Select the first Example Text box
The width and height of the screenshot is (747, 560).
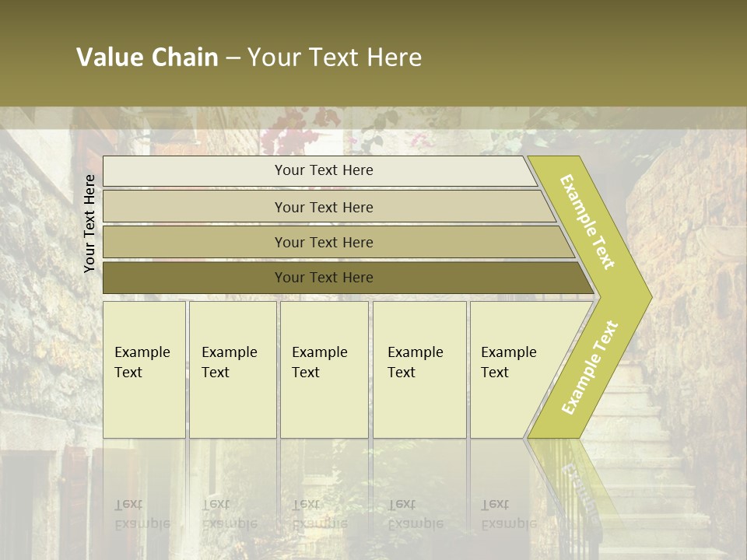tap(144, 369)
